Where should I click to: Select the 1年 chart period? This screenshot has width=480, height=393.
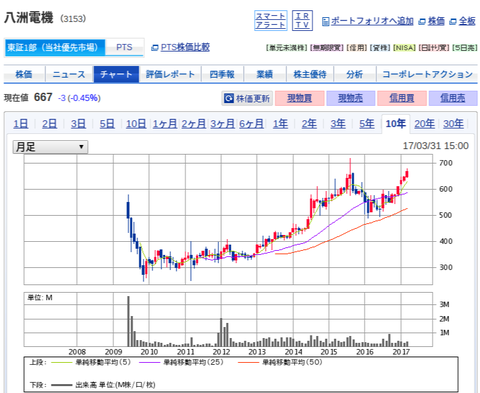click(280, 124)
